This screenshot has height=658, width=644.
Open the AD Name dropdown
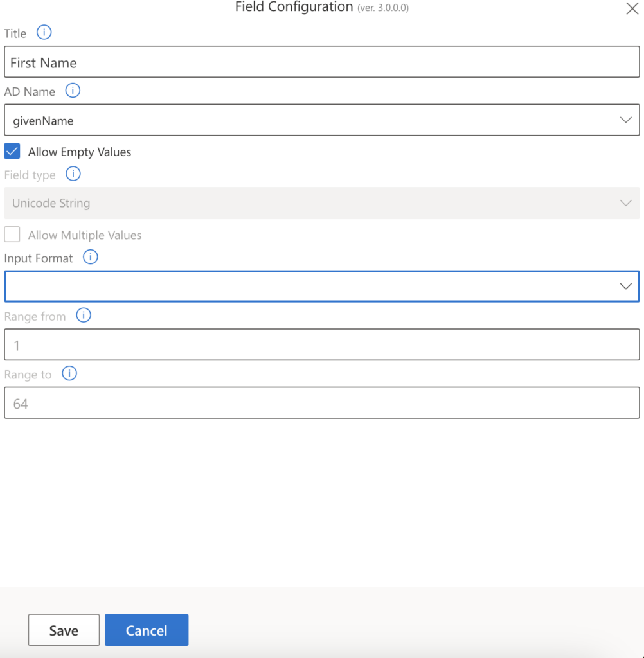point(625,120)
